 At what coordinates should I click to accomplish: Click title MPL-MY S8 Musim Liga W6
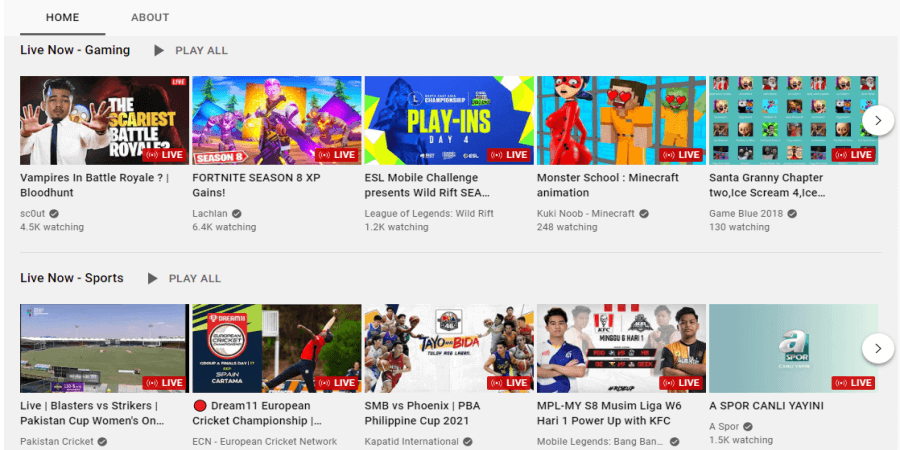tap(609, 413)
